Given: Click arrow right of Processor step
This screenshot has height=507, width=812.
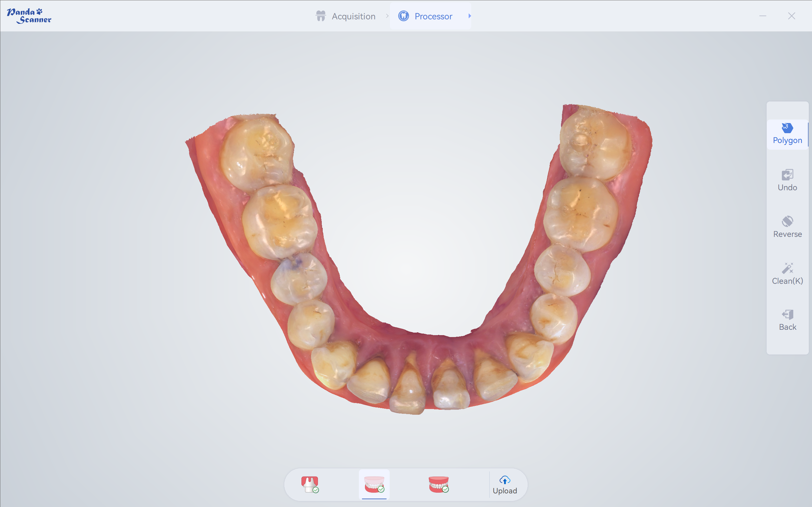Looking at the screenshot, I should (x=470, y=16).
